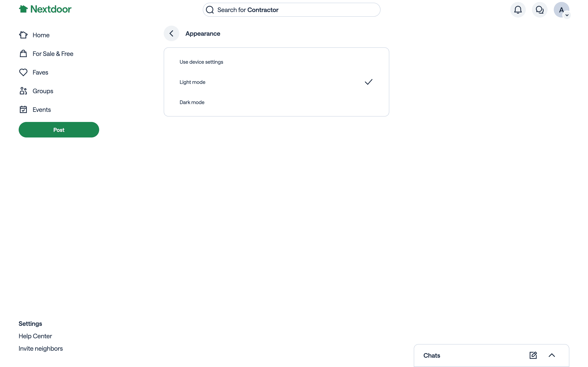
Task: Go to Home in sidebar
Action: pos(41,35)
